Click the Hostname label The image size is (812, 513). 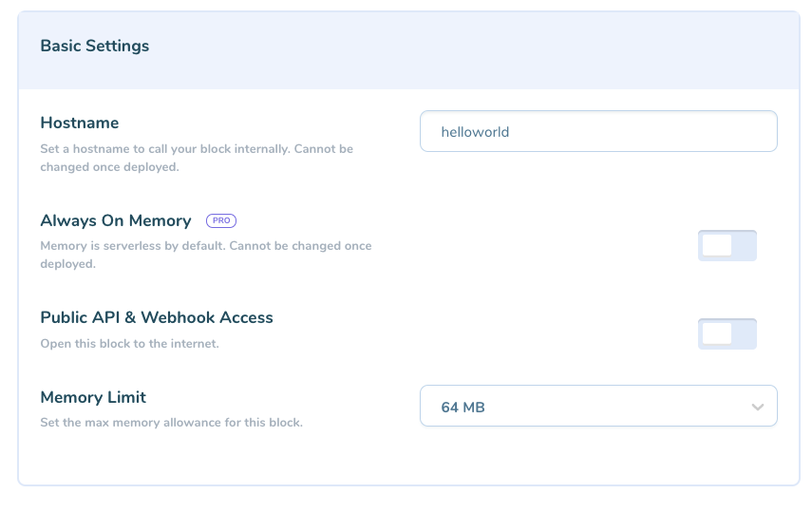80,123
